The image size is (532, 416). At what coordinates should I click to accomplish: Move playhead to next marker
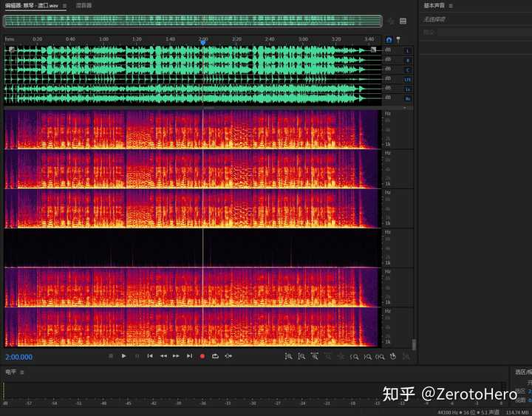coord(189,356)
